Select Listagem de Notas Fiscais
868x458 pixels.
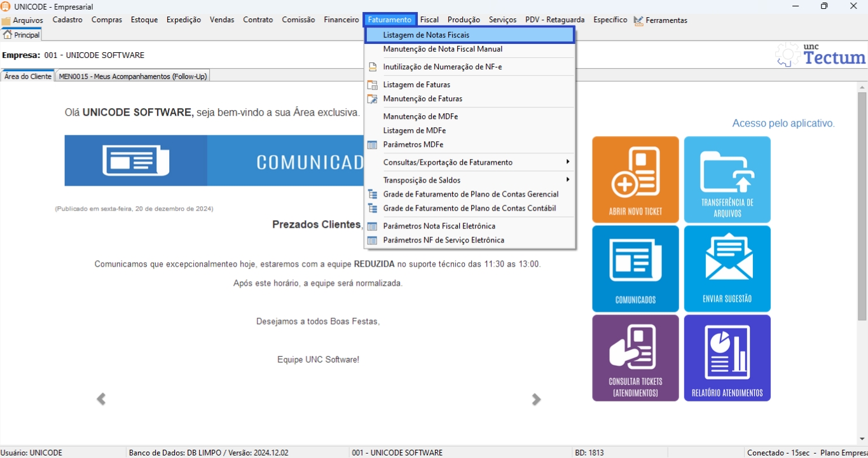[426, 35]
